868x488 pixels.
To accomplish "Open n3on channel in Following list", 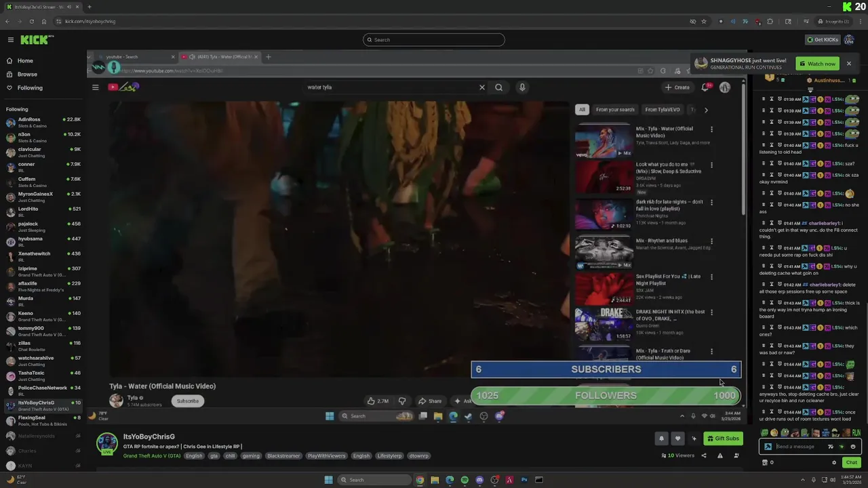I will tap(43, 138).
